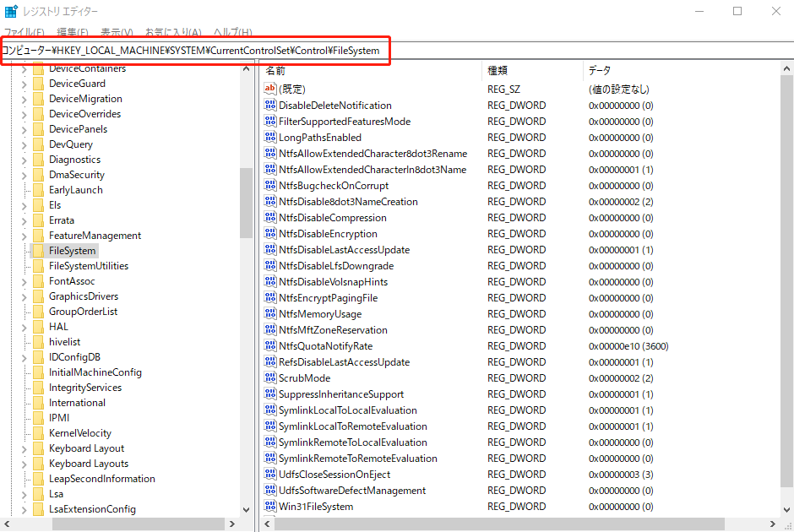Viewport: 794px width, 532px height.
Task: Select the FileSystemUtilities key
Action: point(89,266)
